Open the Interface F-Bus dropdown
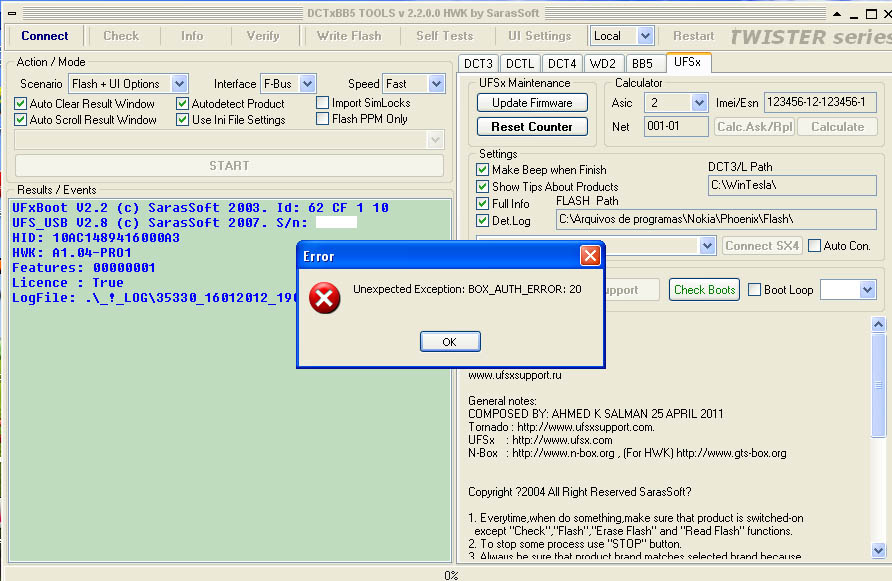 pyautogui.click(x=307, y=84)
